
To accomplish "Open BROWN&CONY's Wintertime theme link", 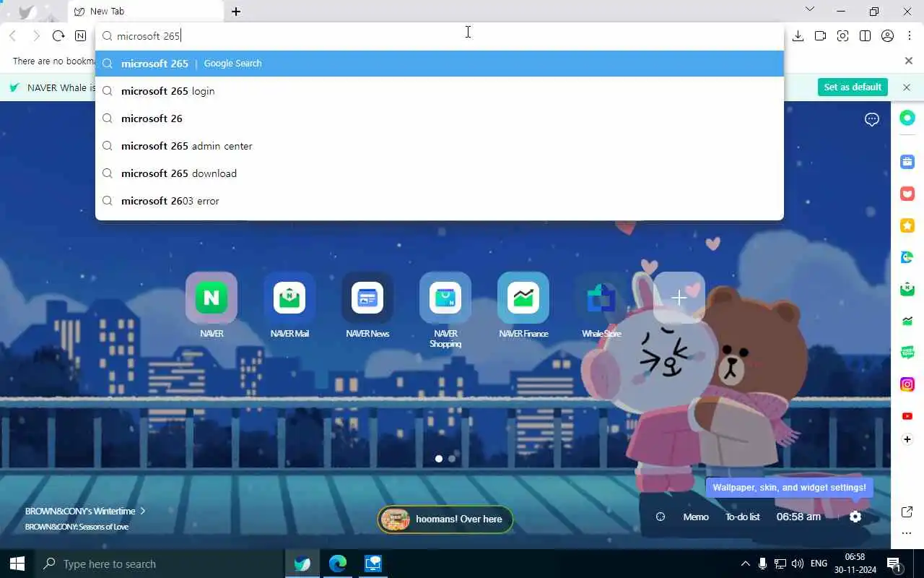I will (x=85, y=511).
